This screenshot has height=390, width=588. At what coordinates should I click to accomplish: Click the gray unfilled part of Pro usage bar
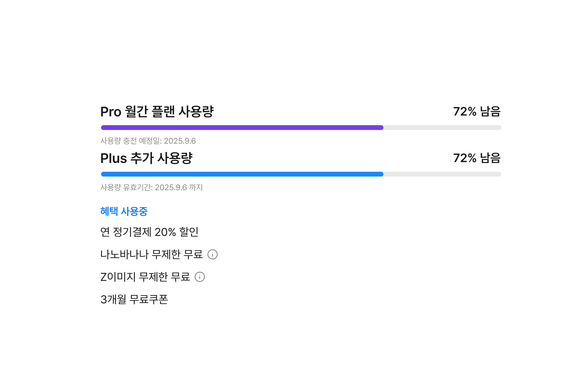coord(442,128)
